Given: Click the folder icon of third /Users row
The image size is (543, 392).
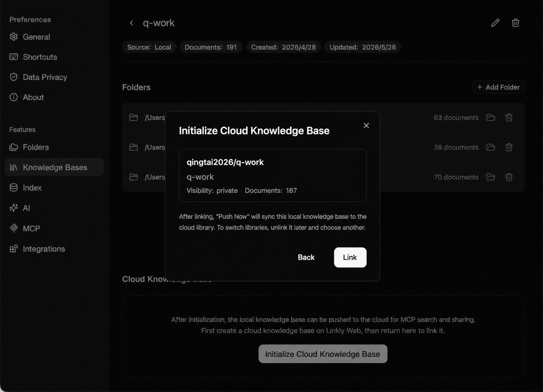Looking at the screenshot, I should point(134,177).
